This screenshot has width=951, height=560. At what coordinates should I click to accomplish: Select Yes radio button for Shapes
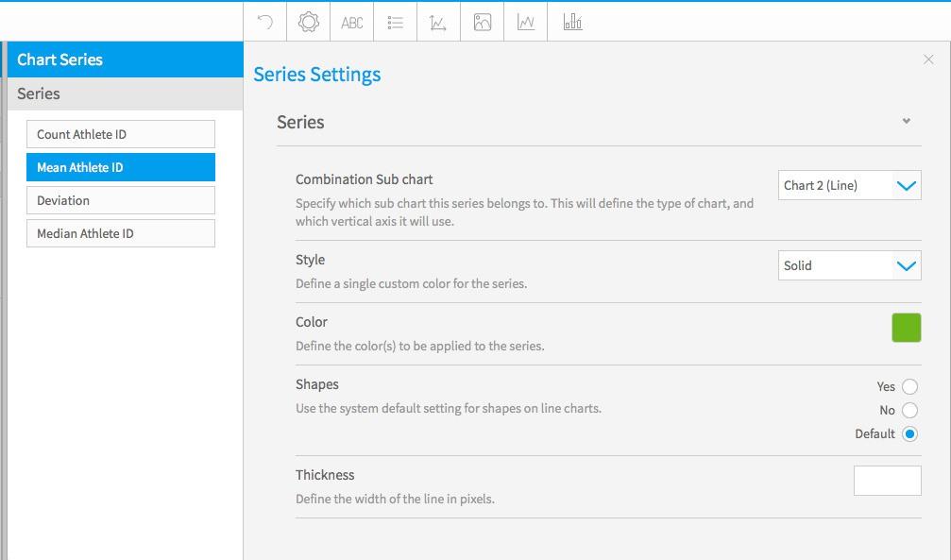(909, 386)
